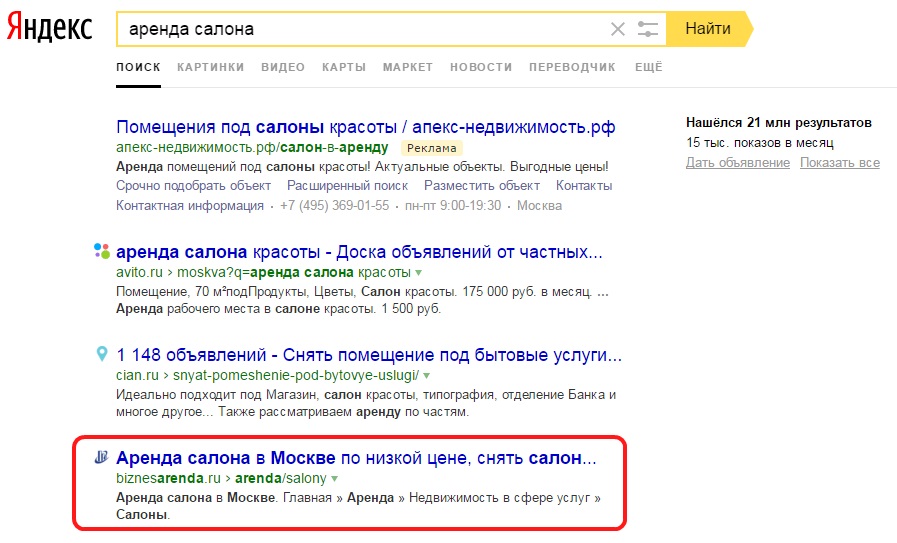The width and height of the screenshot is (897, 543).
Task: Click avito snippet 175 000 руб. в месяц
Action: [x=527, y=292]
